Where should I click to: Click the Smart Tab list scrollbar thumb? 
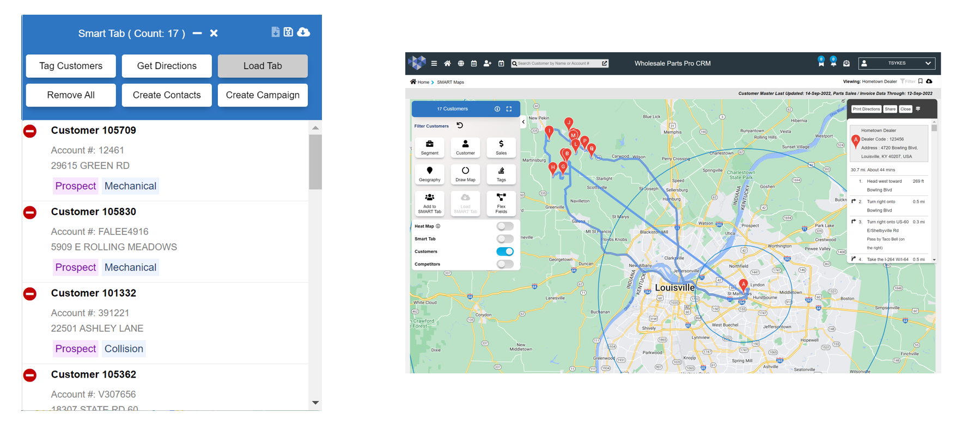click(315, 162)
